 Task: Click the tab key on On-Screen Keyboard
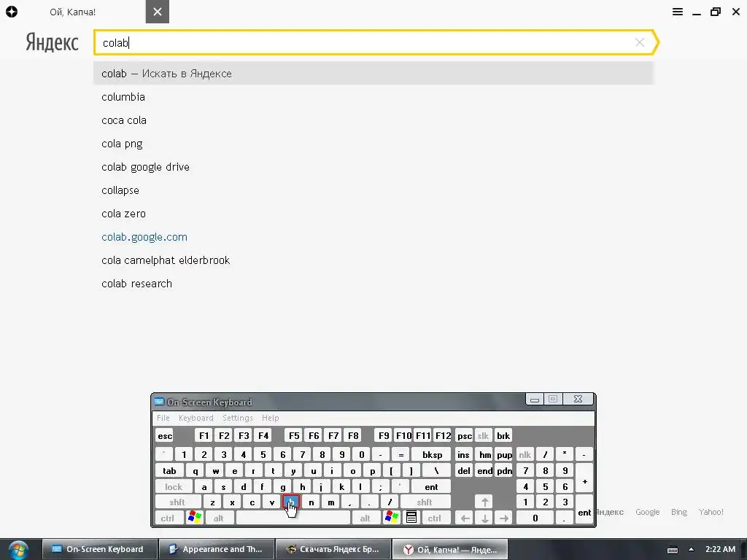click(x=169, y=470)
